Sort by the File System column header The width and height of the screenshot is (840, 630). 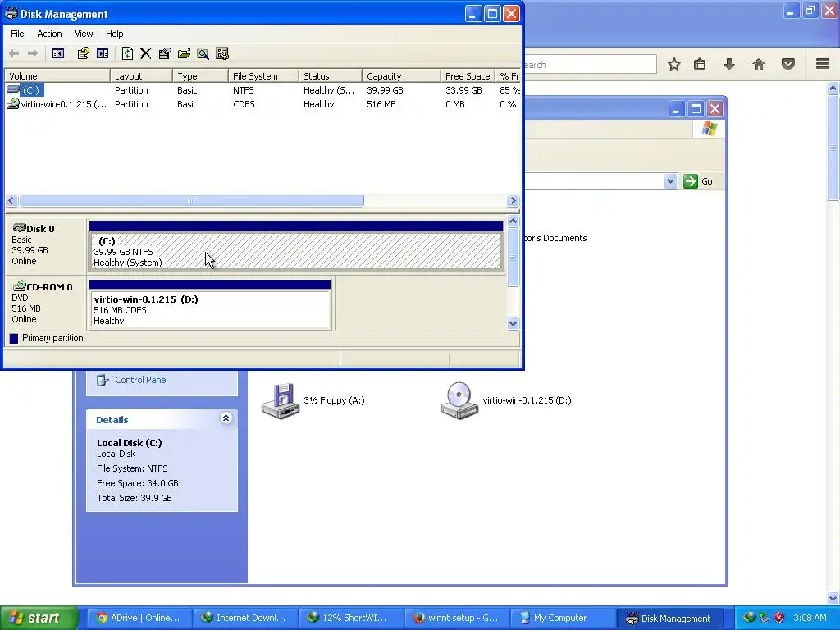[263, 76]
